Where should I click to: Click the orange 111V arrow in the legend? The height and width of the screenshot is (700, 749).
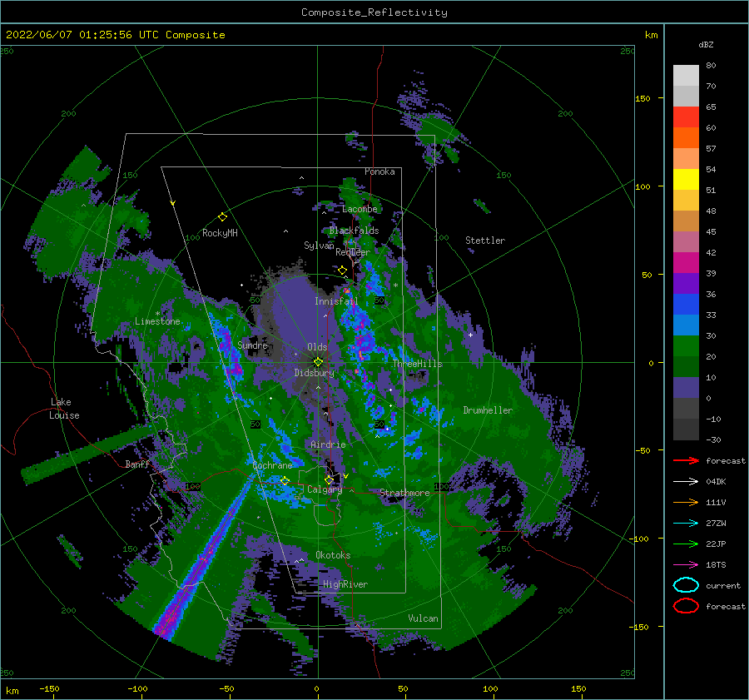686,502
